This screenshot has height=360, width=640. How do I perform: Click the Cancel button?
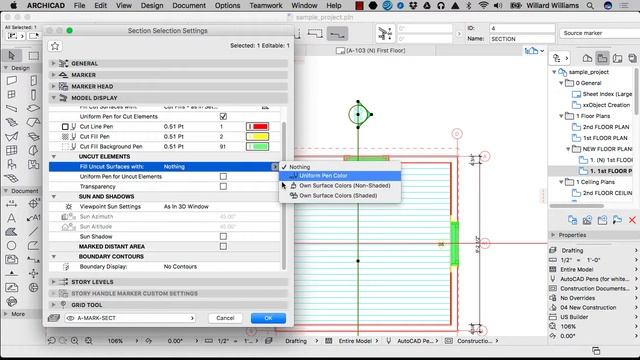tap(225, 318)
